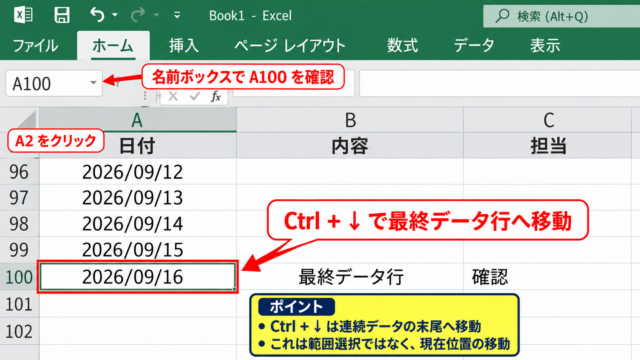Select column B header
The height and width of the screenshot is (360, 640).
pos(350,120)
